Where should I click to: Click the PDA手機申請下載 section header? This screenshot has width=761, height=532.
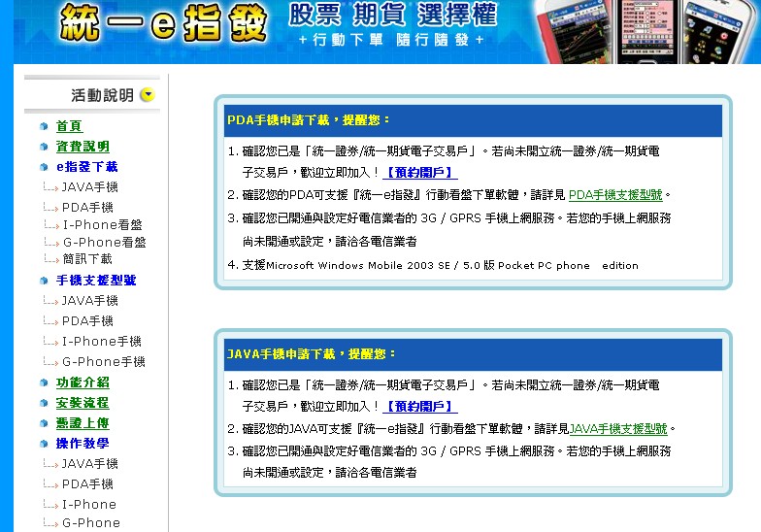pos(474,120)
